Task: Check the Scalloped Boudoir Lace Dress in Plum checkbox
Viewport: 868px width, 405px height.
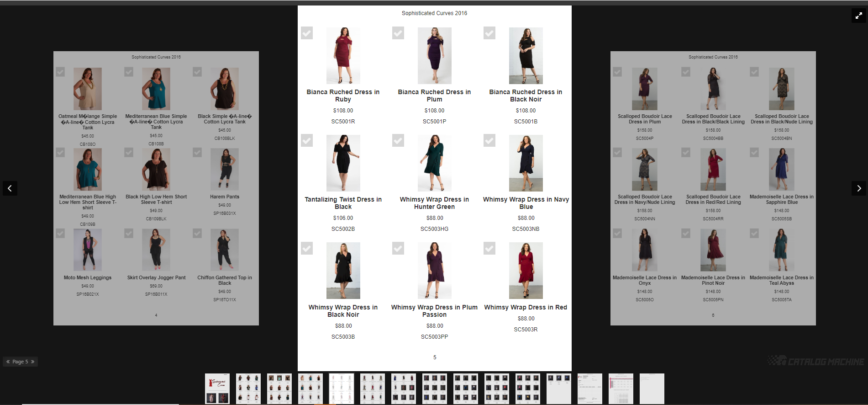Action: [x=617, y=72]
